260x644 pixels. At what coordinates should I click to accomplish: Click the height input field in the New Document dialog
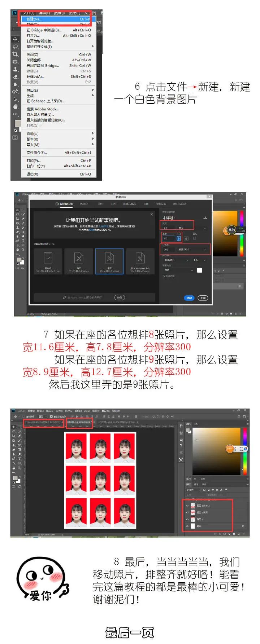[168, 238]
